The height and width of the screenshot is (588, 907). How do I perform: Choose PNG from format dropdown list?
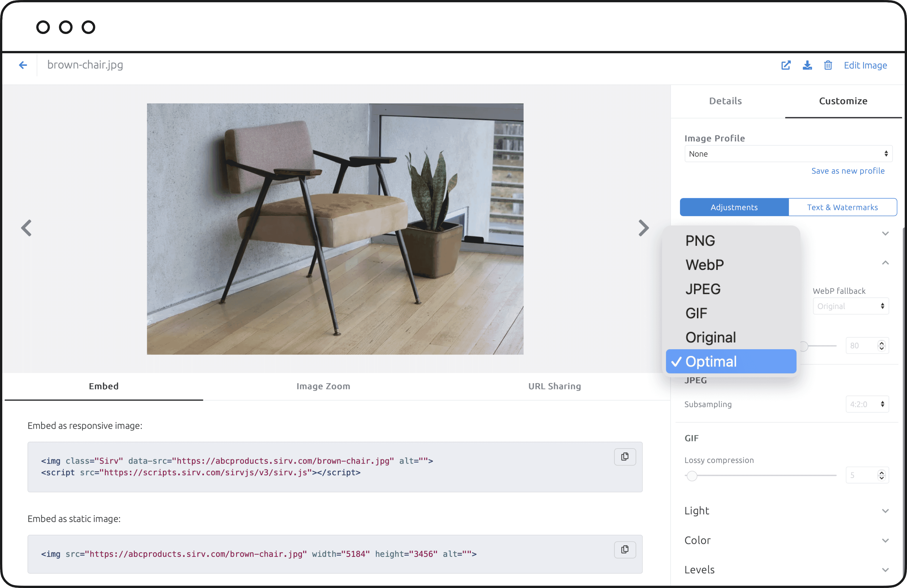700,241
